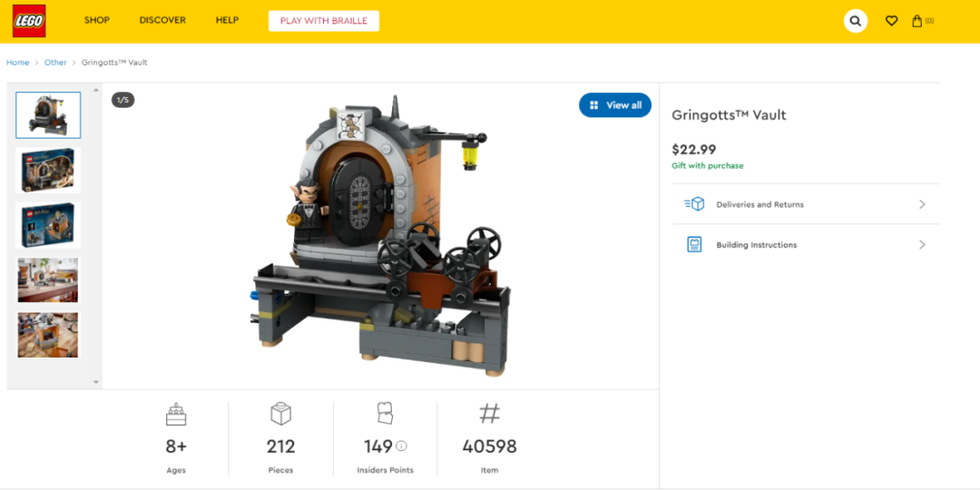Click the thumbnail scroll up arrow
This screenshot has width=980, height=490.
coord(96,90)
